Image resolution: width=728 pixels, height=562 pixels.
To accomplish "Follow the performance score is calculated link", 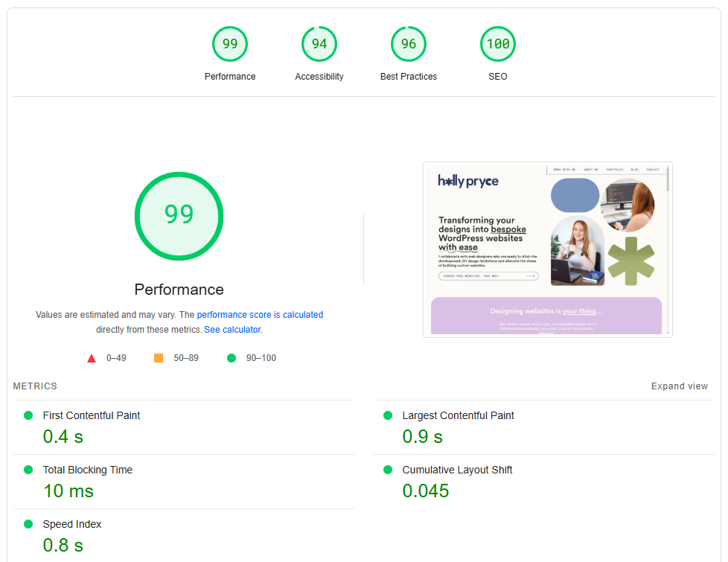I will [260, 314].
